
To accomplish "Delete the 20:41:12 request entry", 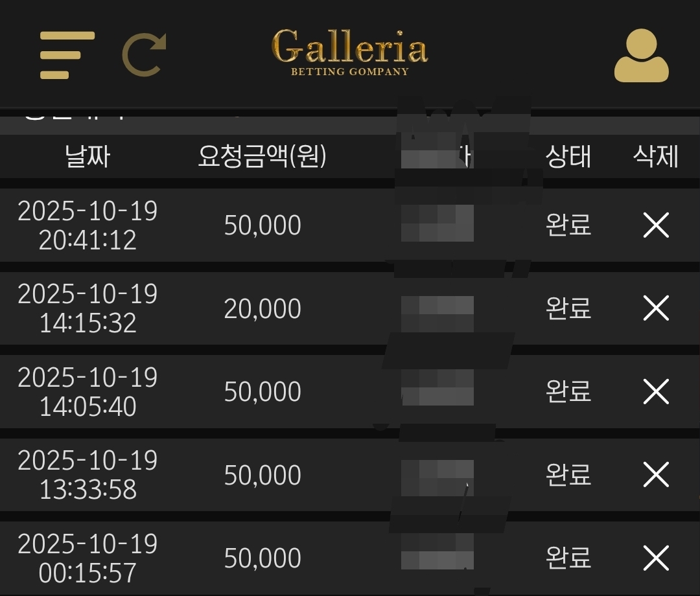I will point(656,225).
